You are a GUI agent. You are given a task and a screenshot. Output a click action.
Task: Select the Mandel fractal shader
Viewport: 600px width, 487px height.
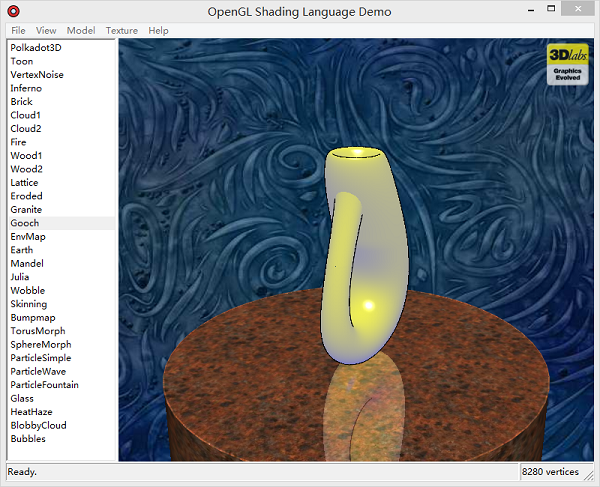click(x=27, y=263)
